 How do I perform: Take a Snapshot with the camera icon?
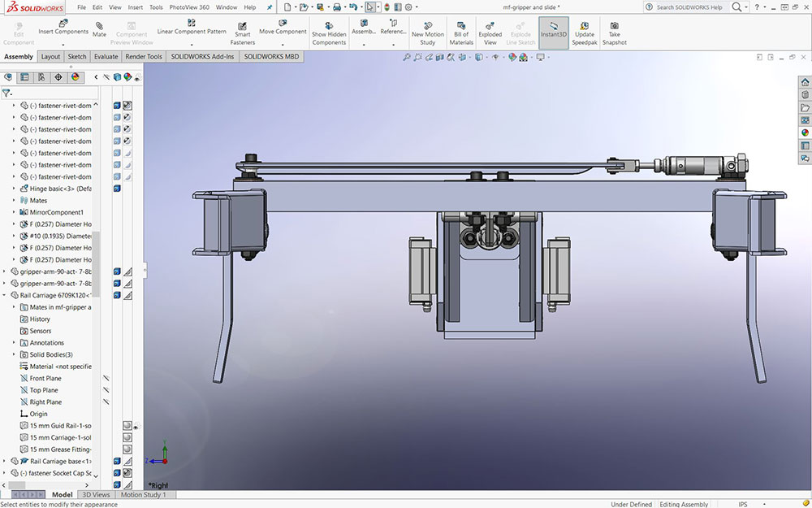point(614,26)
